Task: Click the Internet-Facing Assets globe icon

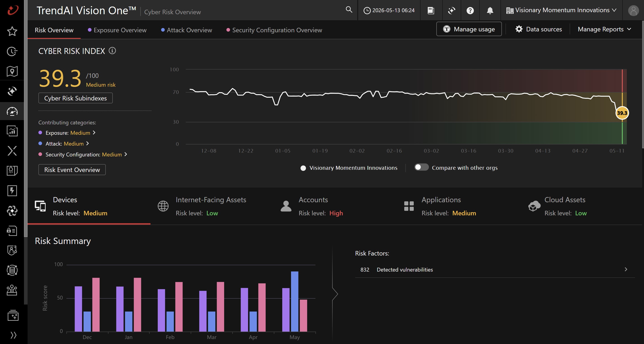Action: [x=163, y=206]
